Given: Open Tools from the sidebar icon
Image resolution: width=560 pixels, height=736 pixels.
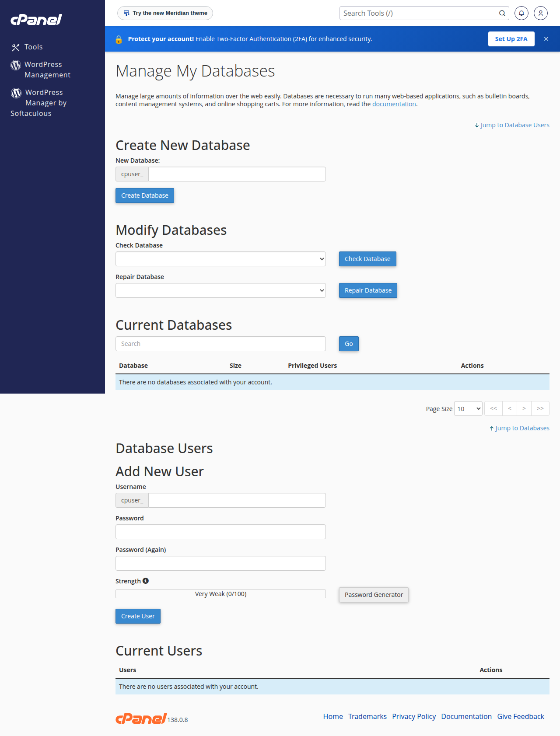Looking at the screenshot, I should pyautogui.click(x=16, y=47).
